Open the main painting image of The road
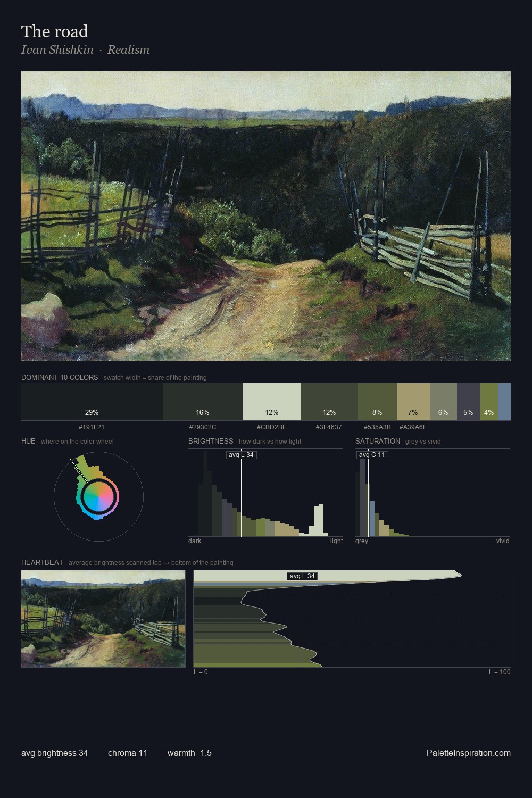The image size is (532, 798). (266, 216)
